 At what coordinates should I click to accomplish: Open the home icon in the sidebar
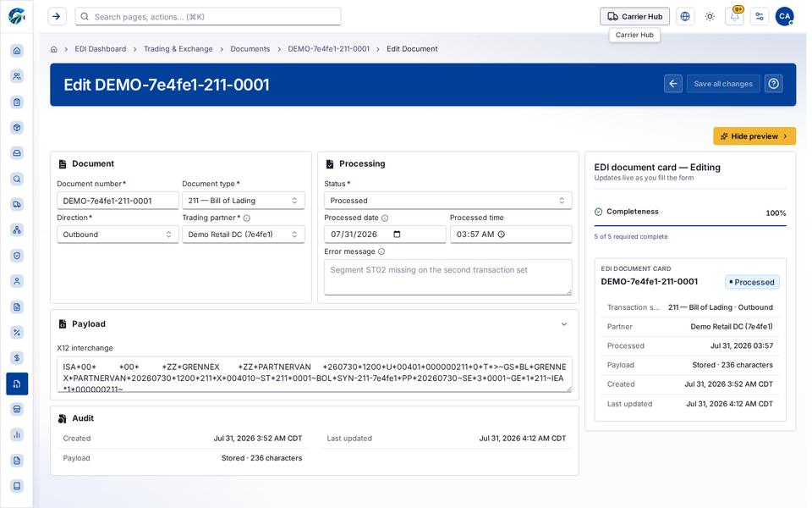[x=17, y=50]
